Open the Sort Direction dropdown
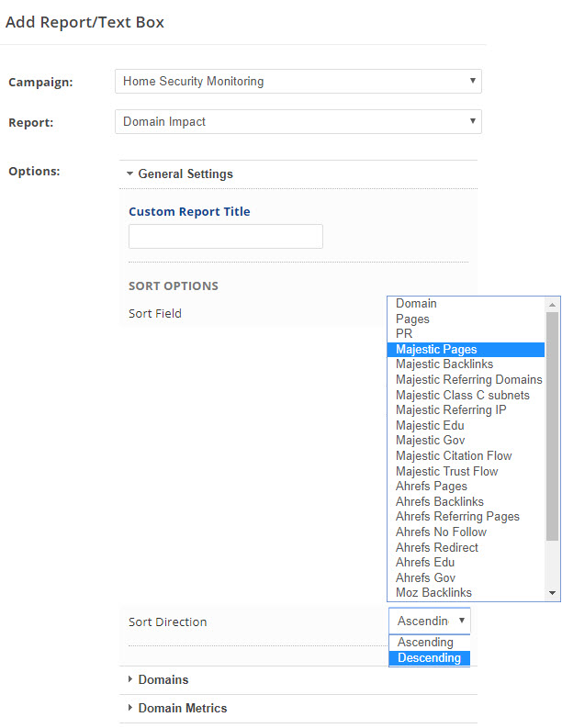Screen dimensions: 562x728 pos(429,622)
